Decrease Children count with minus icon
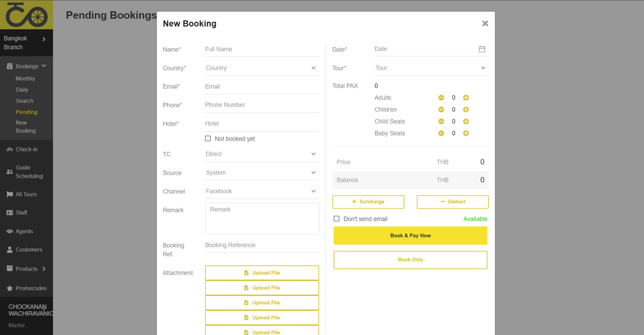644x335 pixels. coord(441,110)
